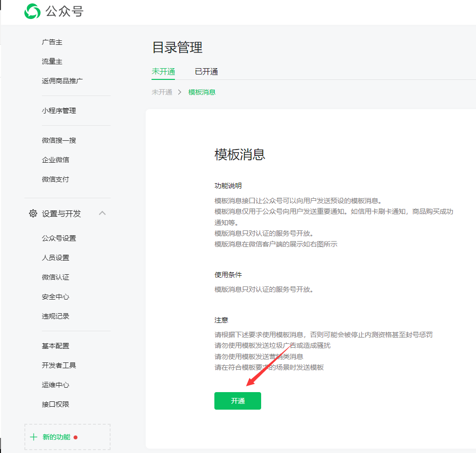This screenshot has height=453, width=476.
Task: Open 流量主 in the sidebar
Action: (x=52, y=61)
